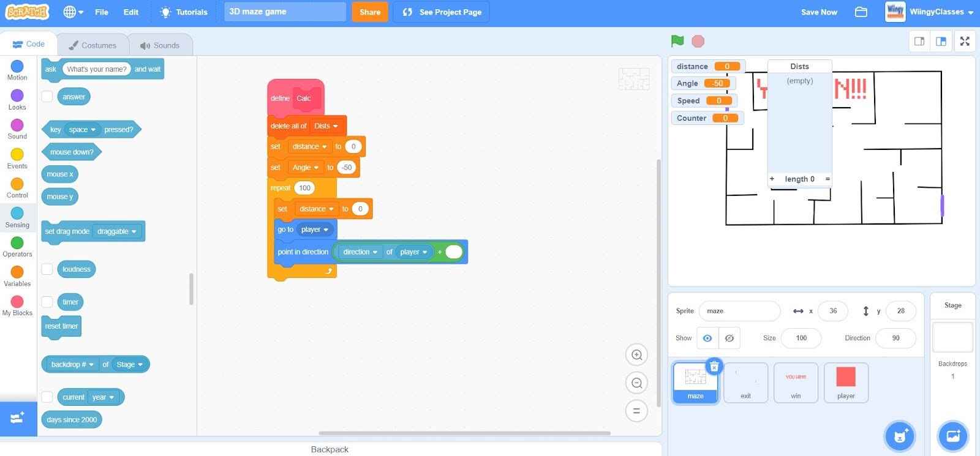
Task: Open the Dists list dropdown in script
Action: tap(326, 126)
